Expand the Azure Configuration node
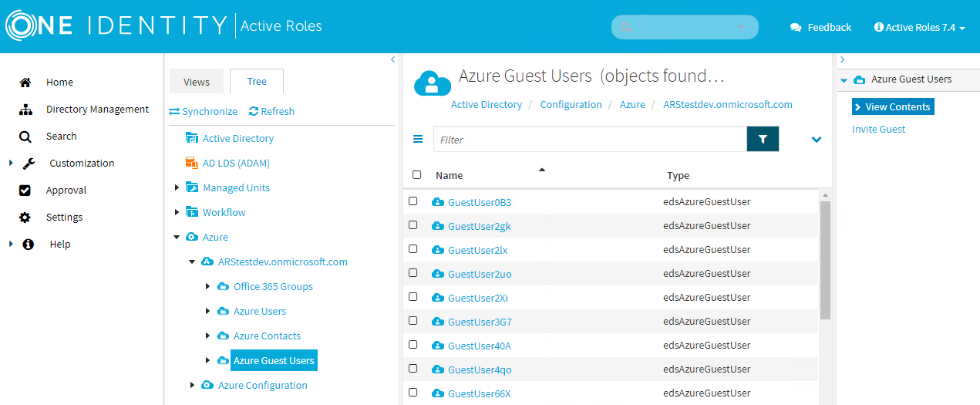The image size is (980, 405). pyautogui.click(x=193, y=385)
